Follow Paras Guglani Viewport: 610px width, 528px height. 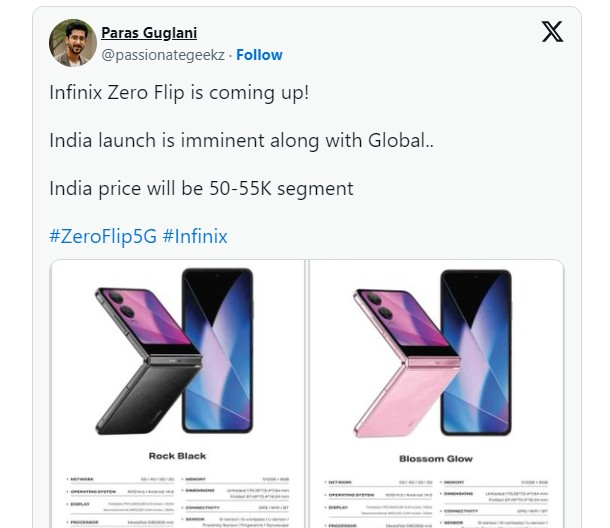pyautogui.click(x=259, y=55)
